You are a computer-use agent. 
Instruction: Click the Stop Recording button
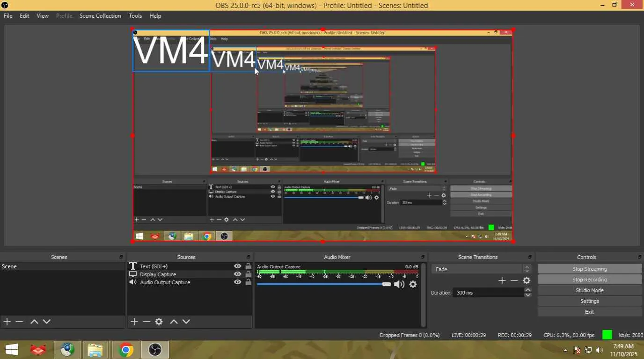tap(590, 280)
